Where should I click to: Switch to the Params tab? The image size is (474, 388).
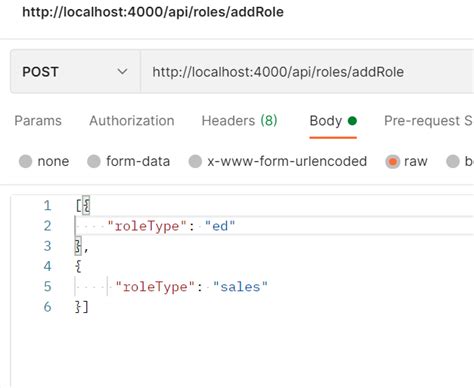[38, 121]
